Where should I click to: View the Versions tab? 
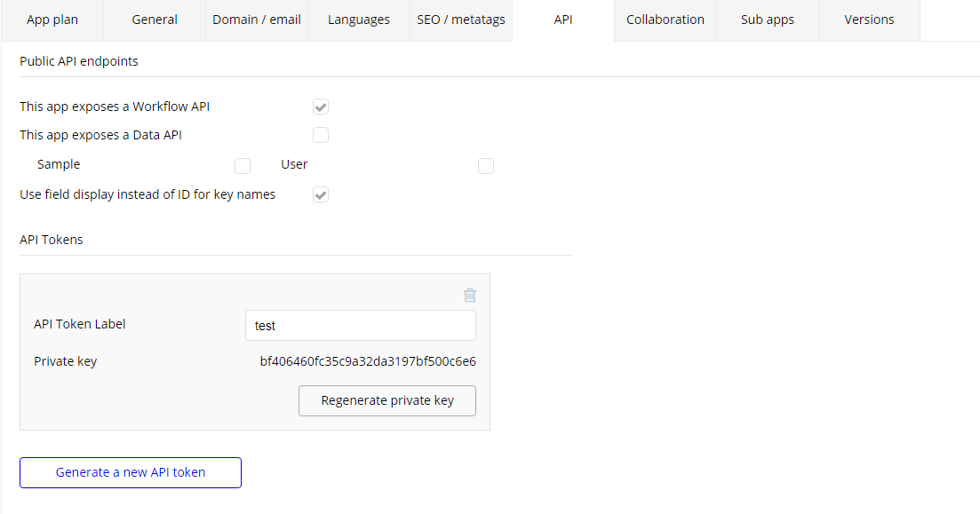(869, 20)
